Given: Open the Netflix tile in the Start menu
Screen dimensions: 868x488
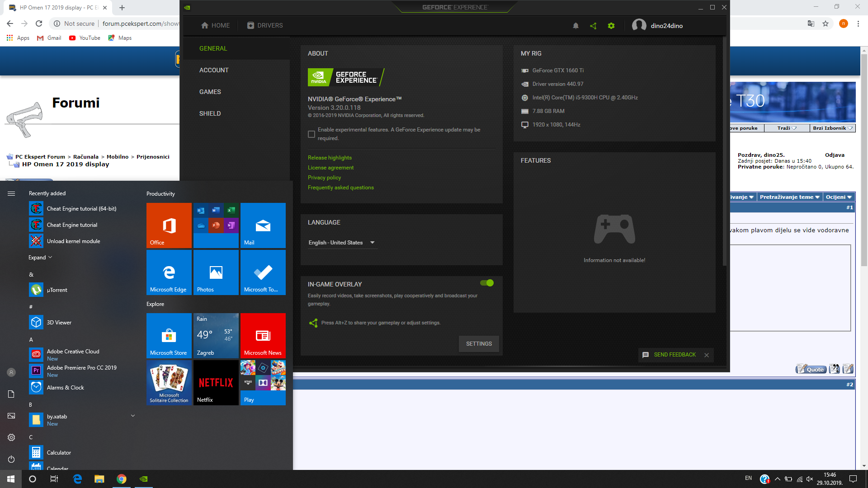Looking at the screenshot, I should click(216, 382).
